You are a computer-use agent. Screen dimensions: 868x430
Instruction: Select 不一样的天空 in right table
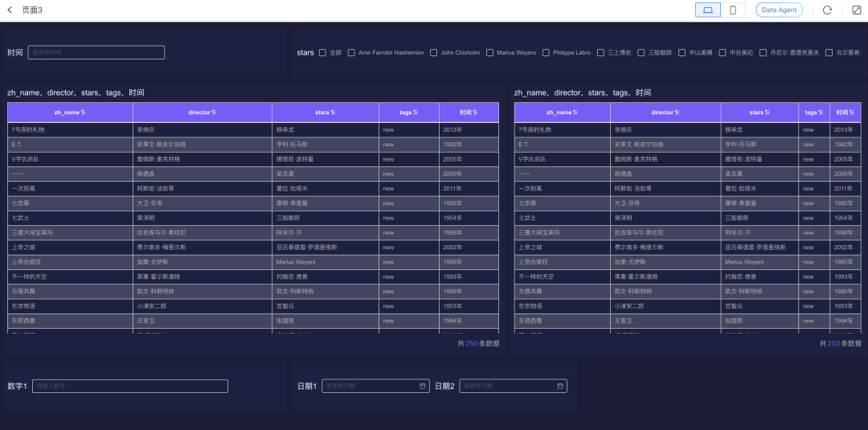pos(536,276)
